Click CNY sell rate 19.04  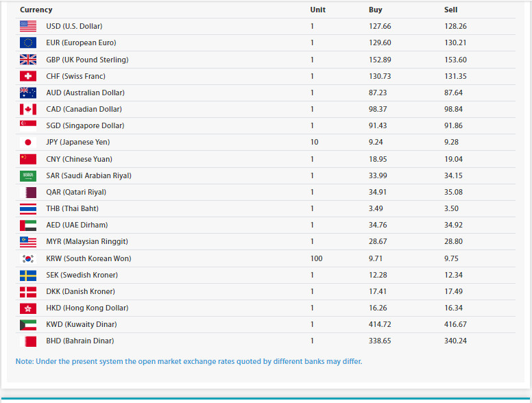(453, 159)
